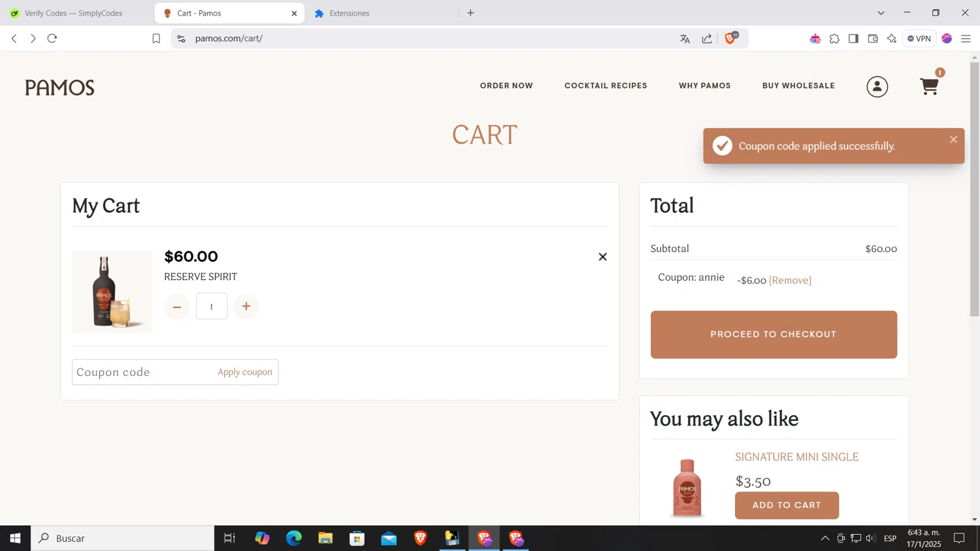Click the Signature Mini Single bottle thumbnail
Screen dimensions: 980x551
[x=687, y=487]
